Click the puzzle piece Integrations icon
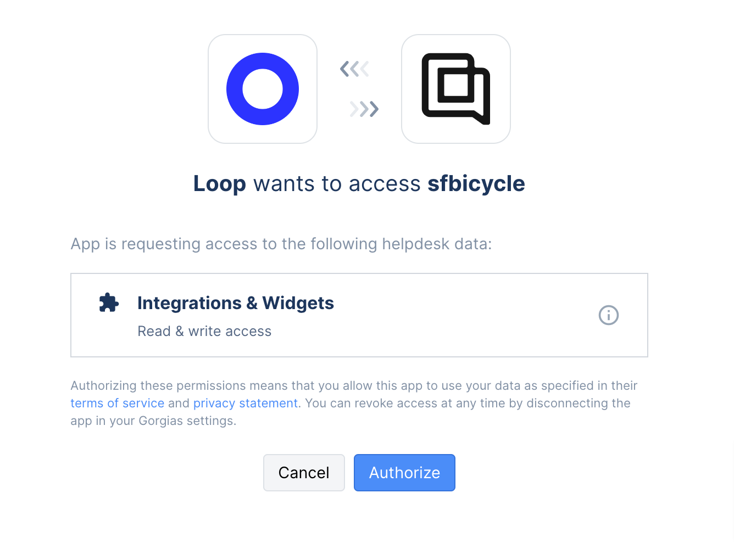The width and height of the screenshot is (734, 560). (x=108, y=302)
